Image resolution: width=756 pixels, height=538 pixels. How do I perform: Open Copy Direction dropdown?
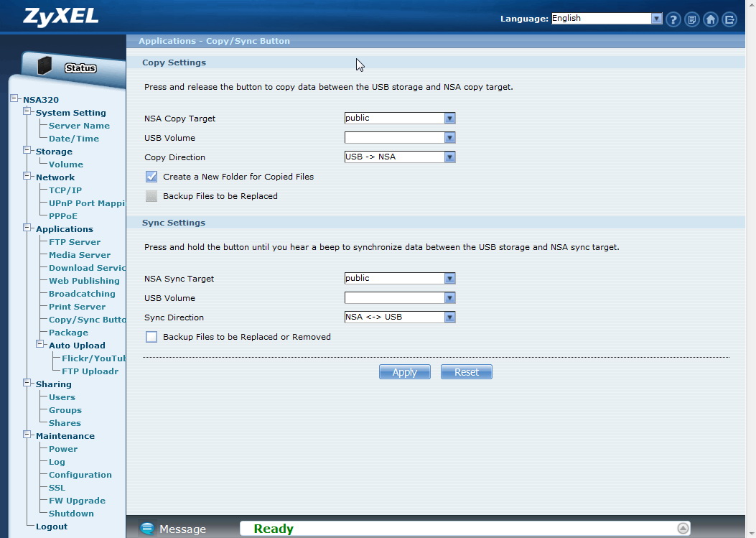pyautogui.click(x=400, y=157)
